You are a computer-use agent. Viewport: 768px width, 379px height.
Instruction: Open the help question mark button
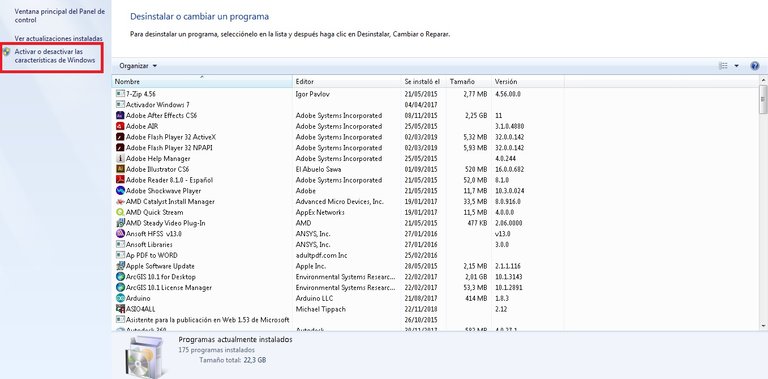click(x=755, y=66)
